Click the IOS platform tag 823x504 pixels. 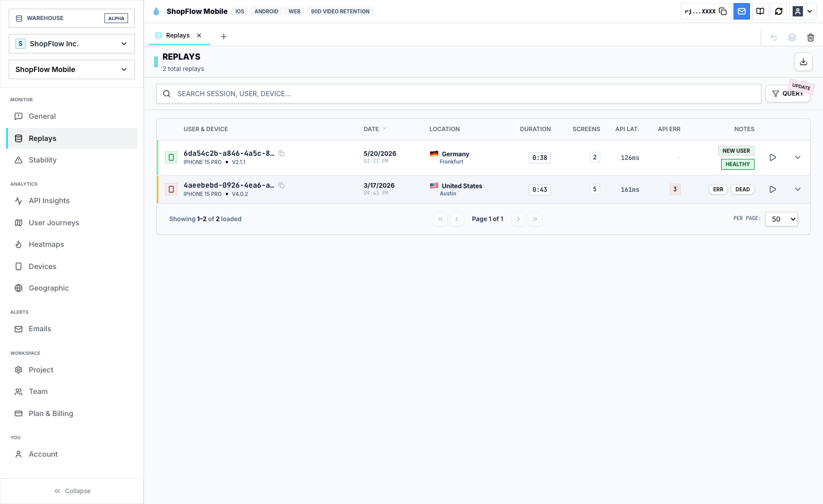click(240, 11)
